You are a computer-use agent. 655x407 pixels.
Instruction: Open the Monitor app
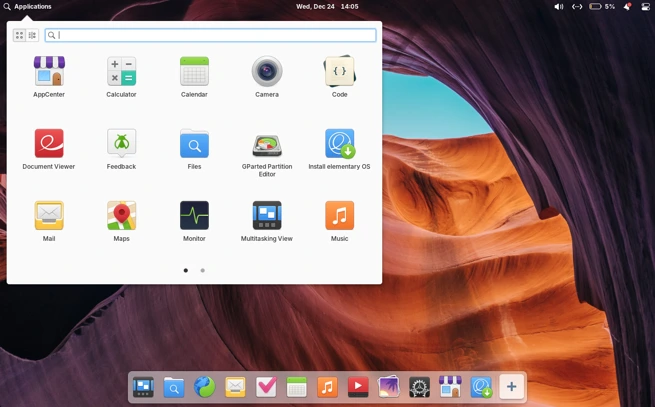click(194, 221)
